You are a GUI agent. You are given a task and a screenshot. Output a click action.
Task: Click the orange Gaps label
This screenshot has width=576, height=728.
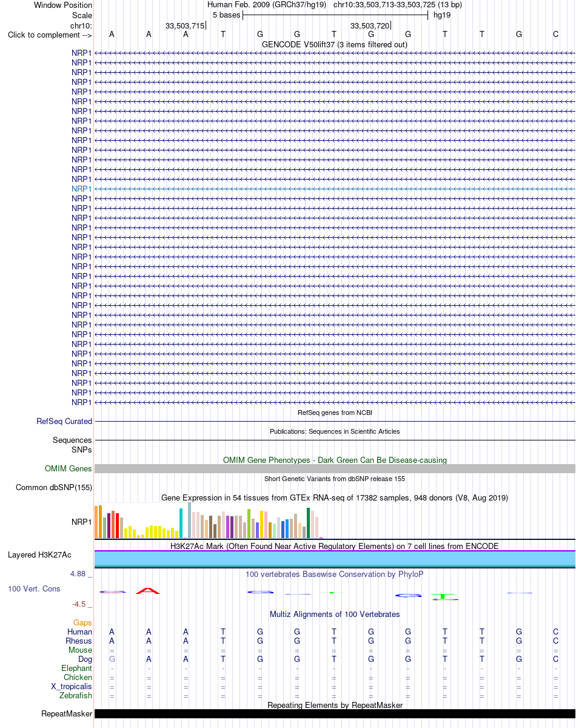[82, 622]
